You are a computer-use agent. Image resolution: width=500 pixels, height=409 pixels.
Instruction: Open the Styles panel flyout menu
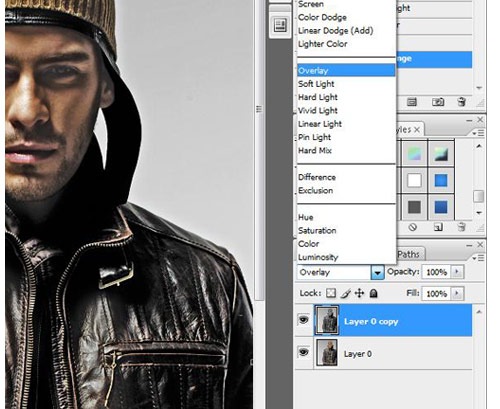point(478,133)
